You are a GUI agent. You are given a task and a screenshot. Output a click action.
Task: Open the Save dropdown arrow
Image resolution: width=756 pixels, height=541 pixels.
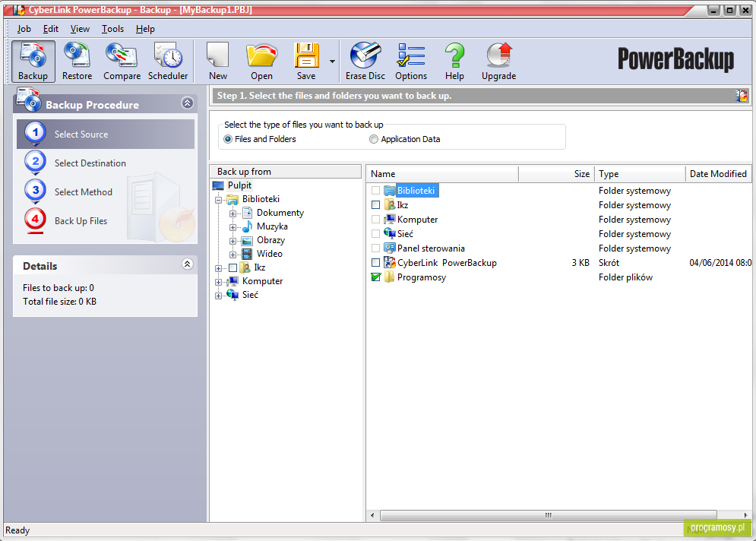pos(332,62)
